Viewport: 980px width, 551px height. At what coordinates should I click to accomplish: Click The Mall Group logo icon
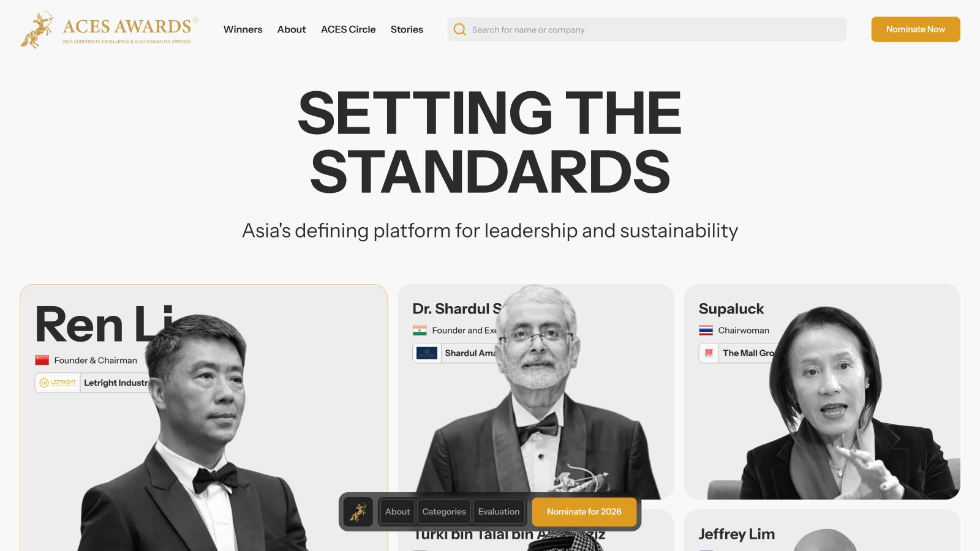[x=709, y=353]
